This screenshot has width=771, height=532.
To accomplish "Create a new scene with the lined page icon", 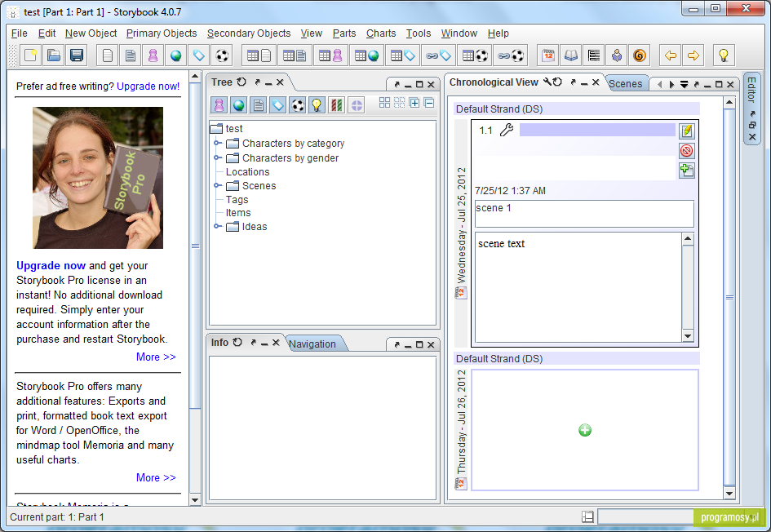I will 131,55.
